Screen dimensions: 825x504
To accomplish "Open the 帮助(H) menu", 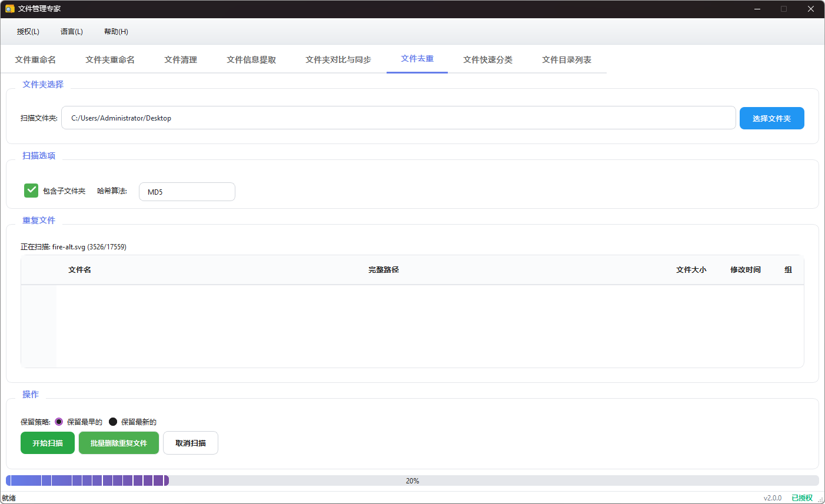I will 115,32.
